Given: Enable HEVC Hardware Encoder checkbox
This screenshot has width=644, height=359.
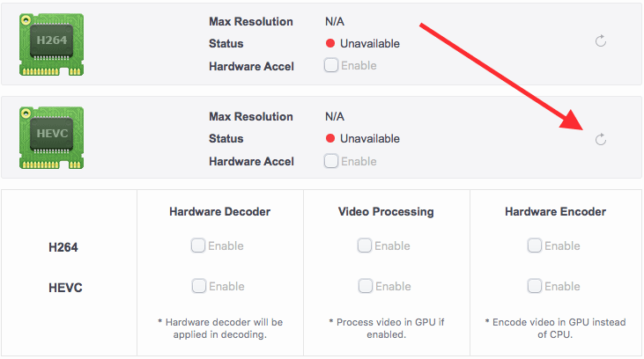Looking at the screenshot, I should point(534,285).
